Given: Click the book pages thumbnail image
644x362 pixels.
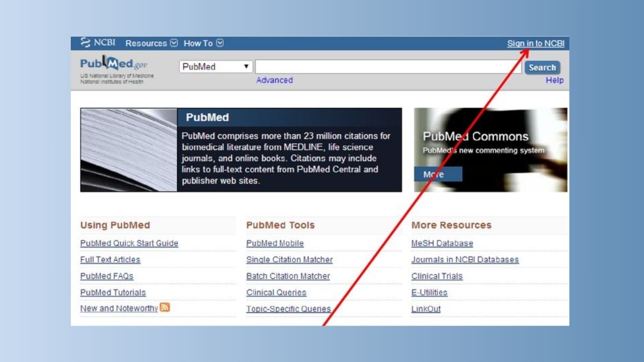Looking at the screenshot, I should coord(129,150).
